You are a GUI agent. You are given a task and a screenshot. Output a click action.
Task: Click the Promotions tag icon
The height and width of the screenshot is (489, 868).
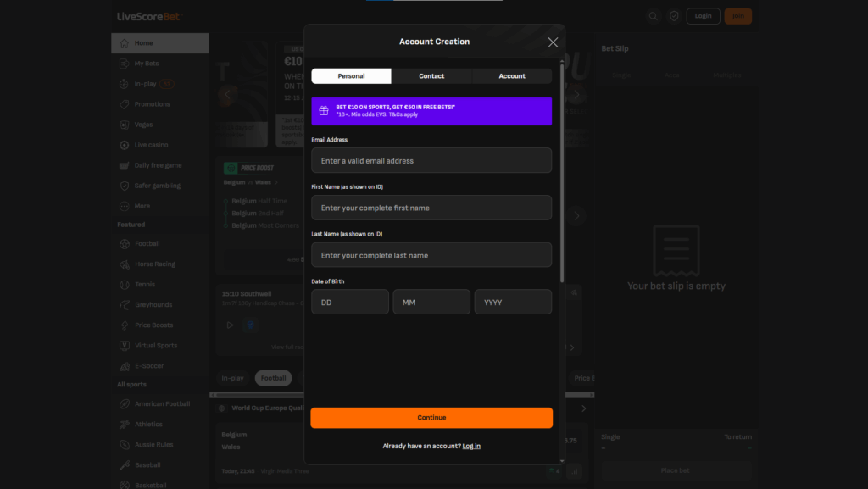click(125, 104)
